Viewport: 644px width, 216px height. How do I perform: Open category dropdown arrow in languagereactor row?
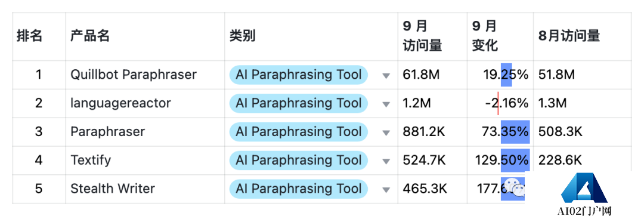386,104
